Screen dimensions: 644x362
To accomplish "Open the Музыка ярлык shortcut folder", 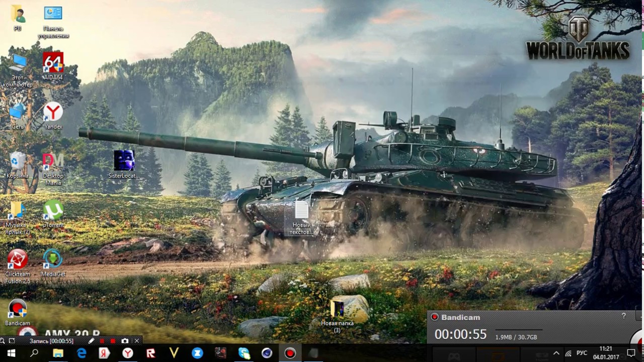I will click(18, 218).
